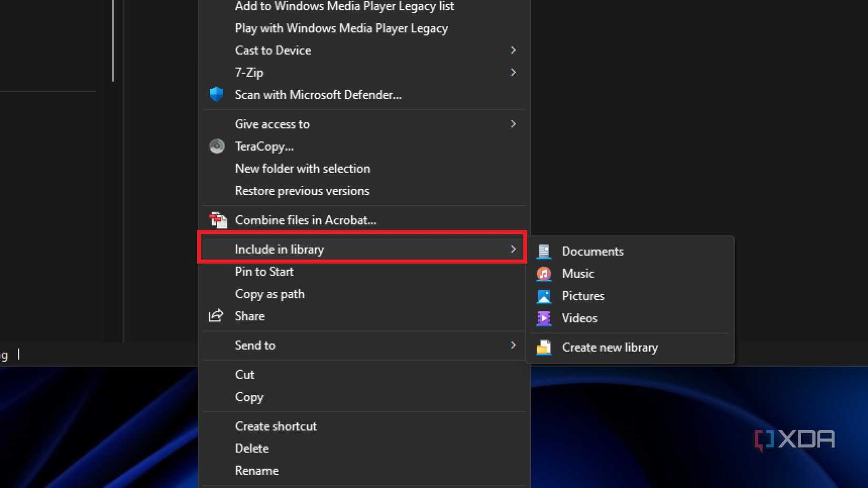
Task: Expand the Include in library arrow
Action: pos(513,249)
